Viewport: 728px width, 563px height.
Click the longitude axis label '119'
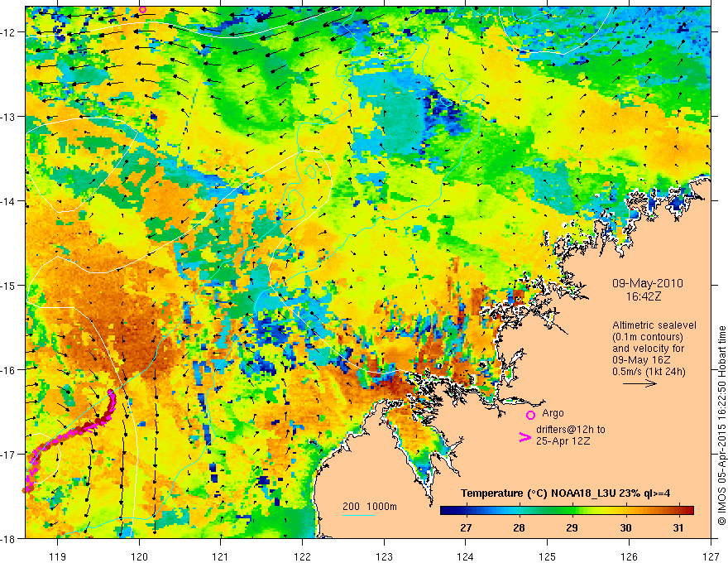click(x=58, y=556)
